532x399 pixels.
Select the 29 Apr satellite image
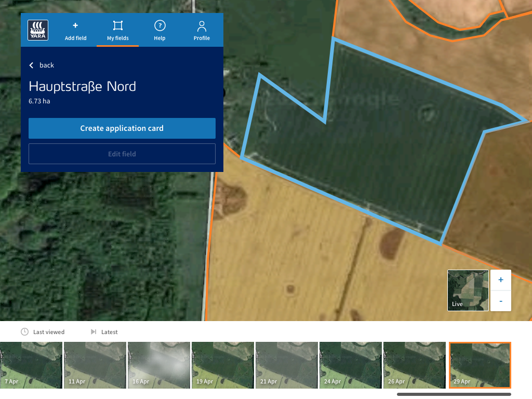[x=480, y=365]
